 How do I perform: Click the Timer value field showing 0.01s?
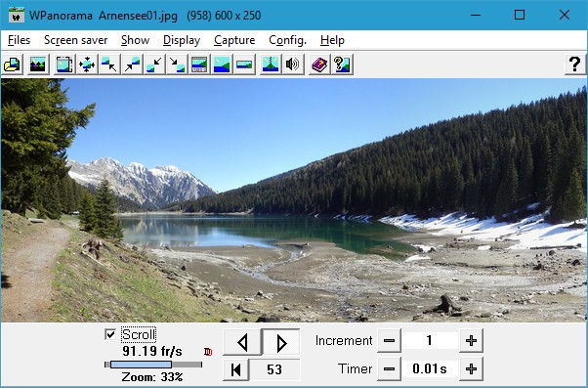coord(430,368)
